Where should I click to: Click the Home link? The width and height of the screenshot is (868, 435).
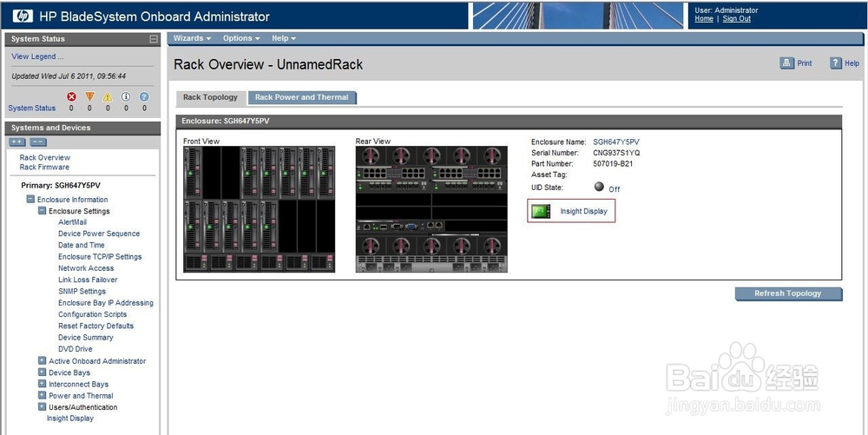[704, 19]
